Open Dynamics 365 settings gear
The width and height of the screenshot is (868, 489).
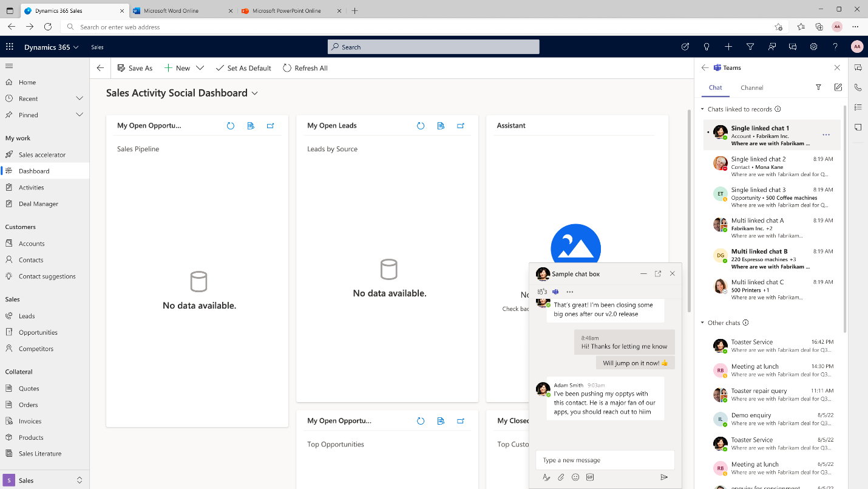pos(813,46)
